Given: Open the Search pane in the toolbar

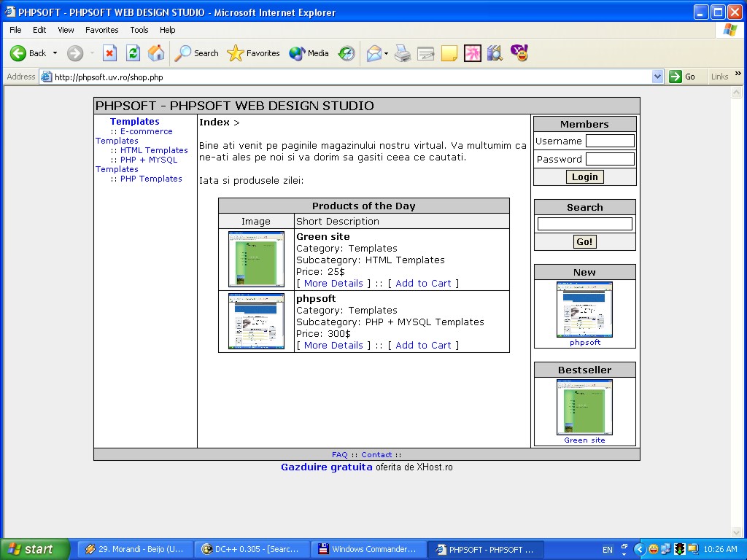Looking at the screenshot, I should point(196,53).
